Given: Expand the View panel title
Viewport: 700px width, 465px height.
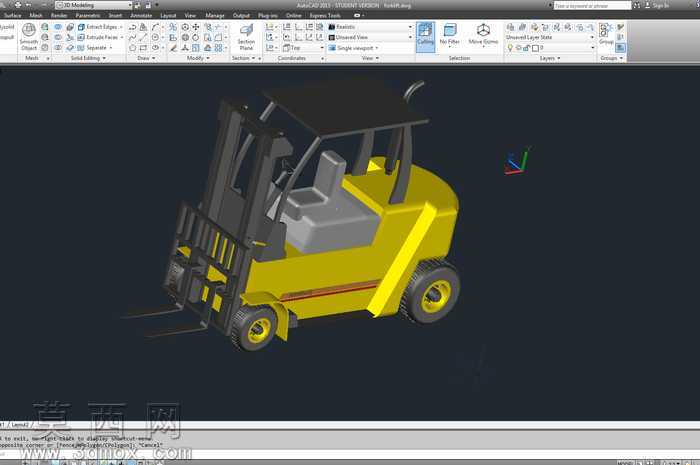Looking at the screenshot, I should (370, 58).
